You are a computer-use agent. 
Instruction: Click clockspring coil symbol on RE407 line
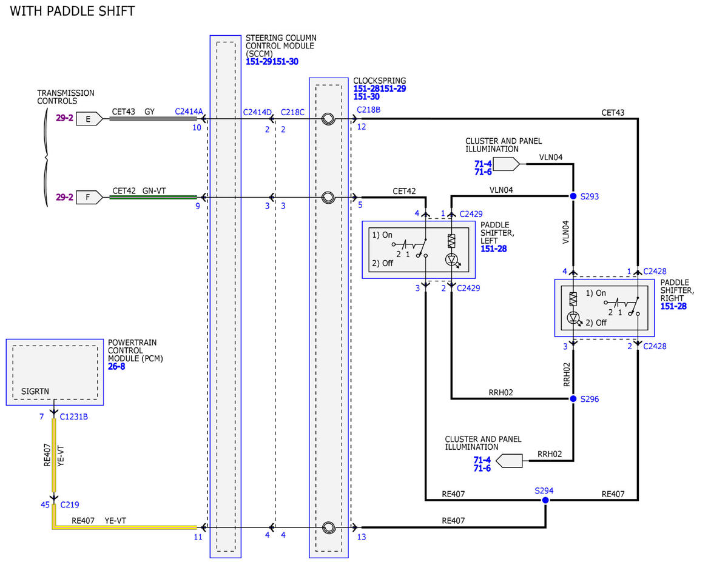(328, 527)
